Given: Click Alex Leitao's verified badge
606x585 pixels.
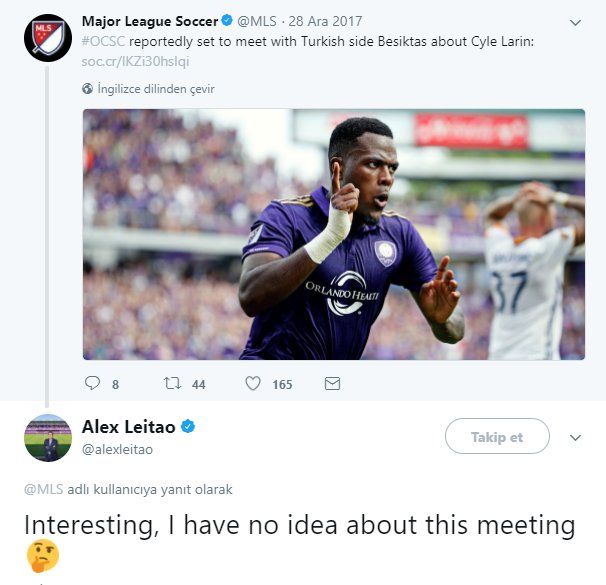Looking at the screenshot, I should coord(188,427).
